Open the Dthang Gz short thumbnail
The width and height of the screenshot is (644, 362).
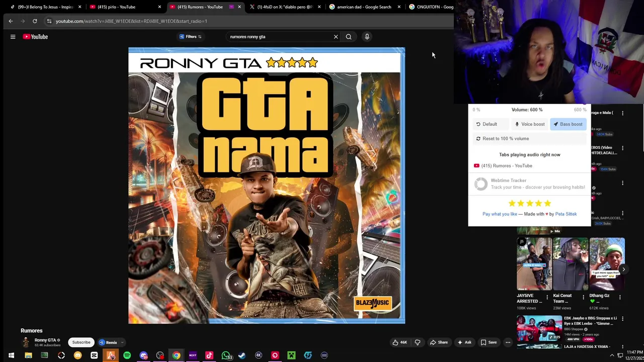click(x=607, y=264)
